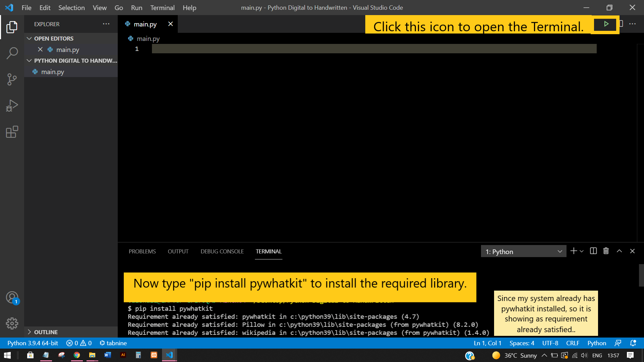Split the terminal panel
This screenshot has height=362, width=644.
click(593, 251)
